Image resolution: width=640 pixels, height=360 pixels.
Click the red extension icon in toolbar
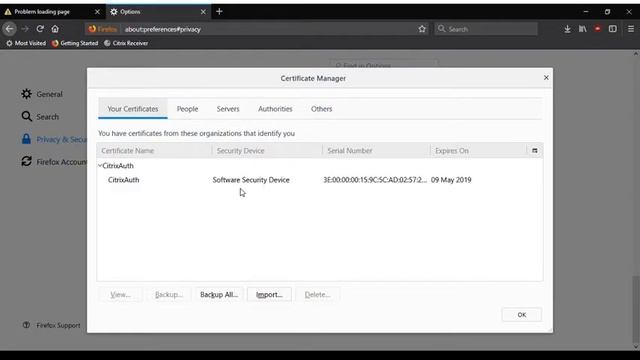(598, 29)
